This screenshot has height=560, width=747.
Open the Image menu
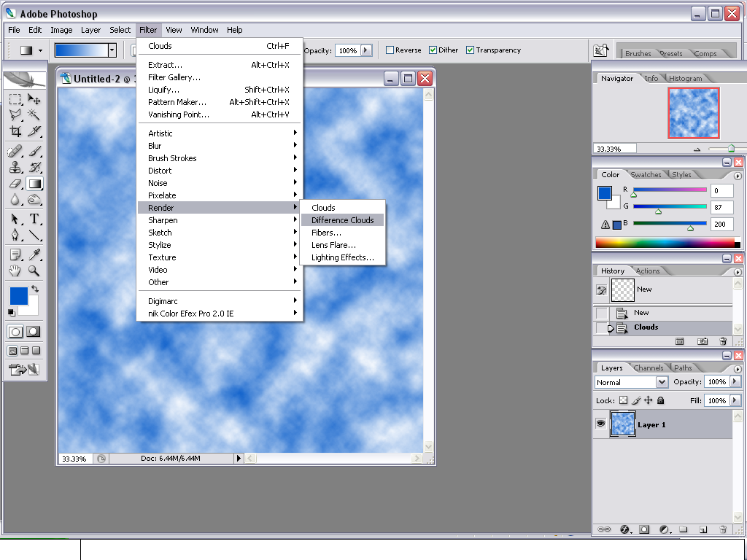(61, 29)
